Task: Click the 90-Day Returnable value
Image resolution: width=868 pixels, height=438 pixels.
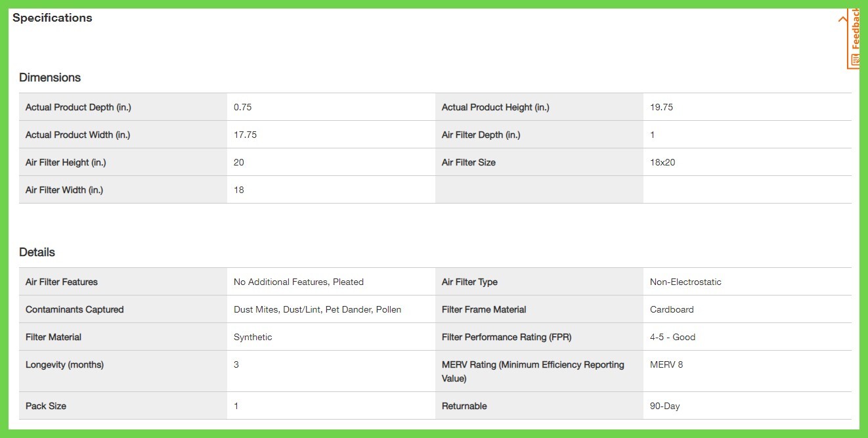Action: click(x=664, y=406)
